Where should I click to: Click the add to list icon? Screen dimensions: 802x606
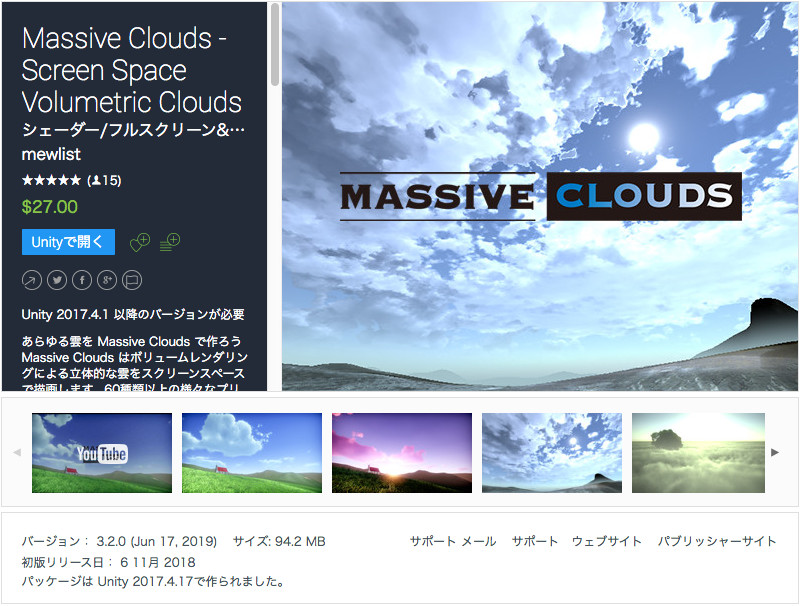(170, 242)
